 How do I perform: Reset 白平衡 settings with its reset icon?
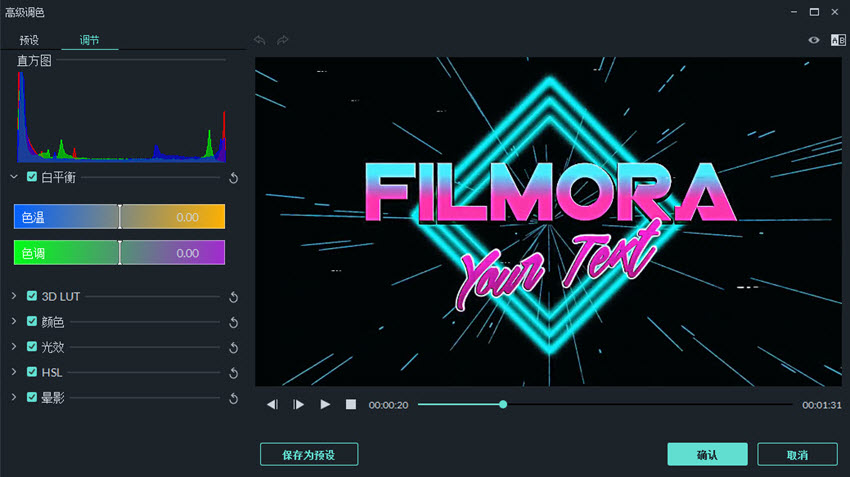click(234, 178)
